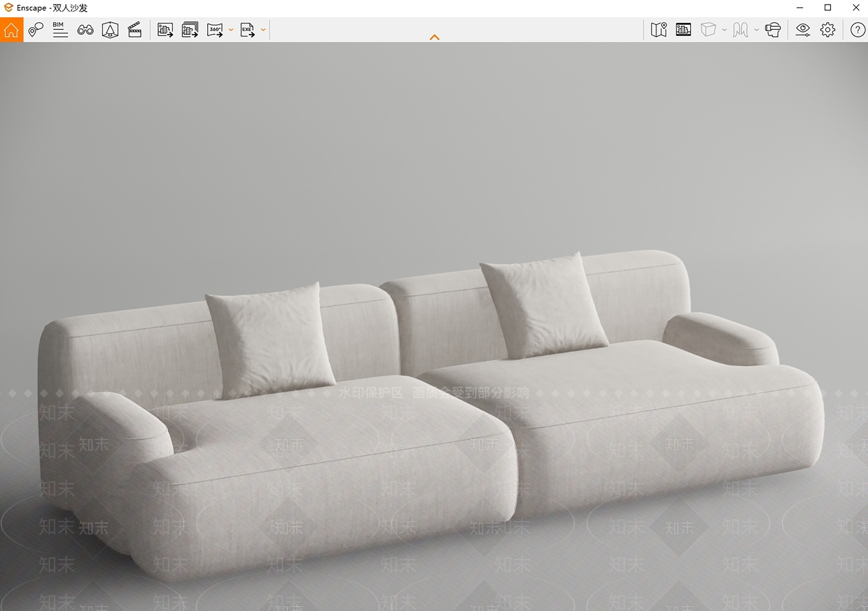Start batch rendering of views

click(x=190, y=30)
